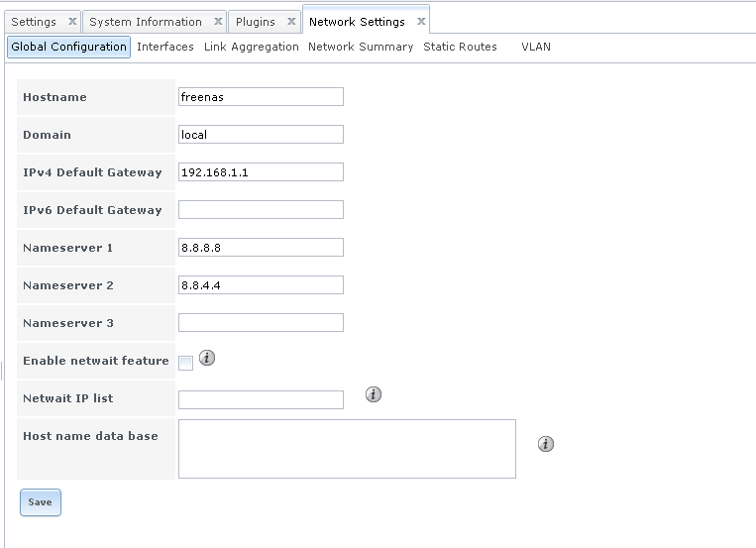
Task: Click the Nameserver 2 field
Action: (x=261, y=284)
